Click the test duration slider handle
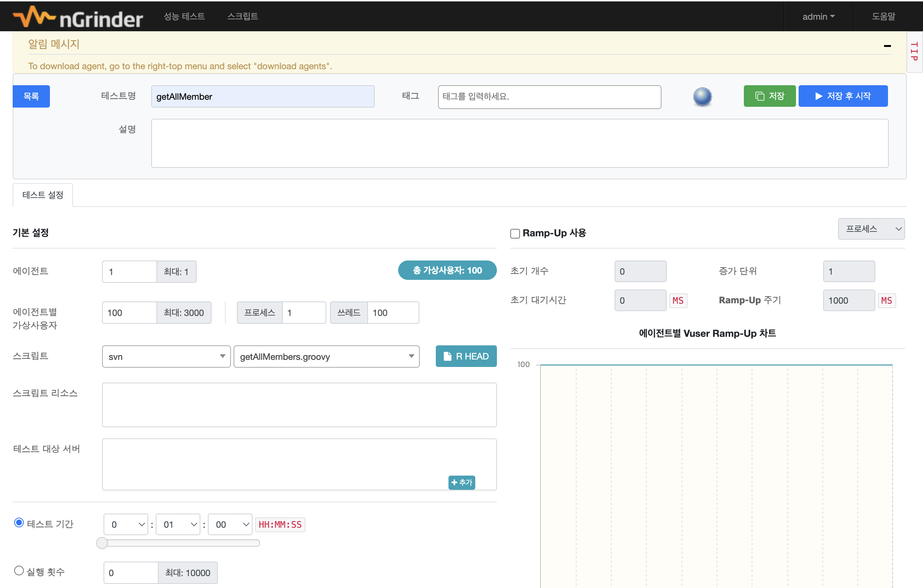923x588 pixels. [102, 543]
